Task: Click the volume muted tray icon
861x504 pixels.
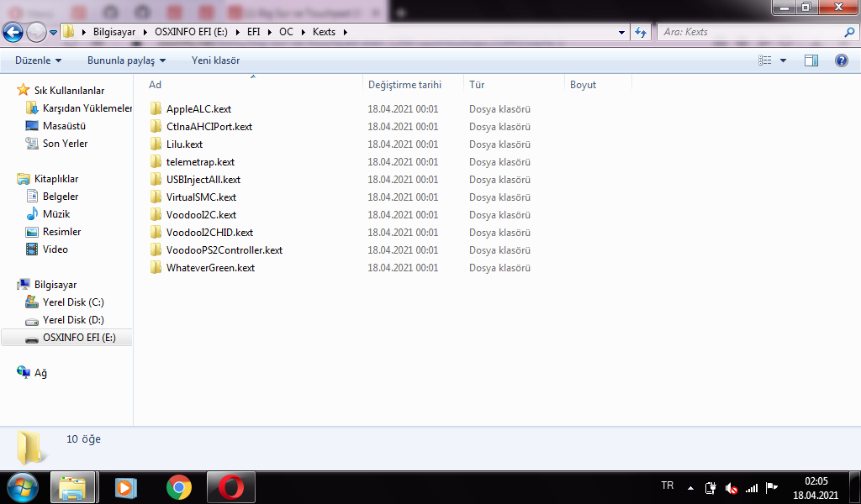Action: (732, 488)
